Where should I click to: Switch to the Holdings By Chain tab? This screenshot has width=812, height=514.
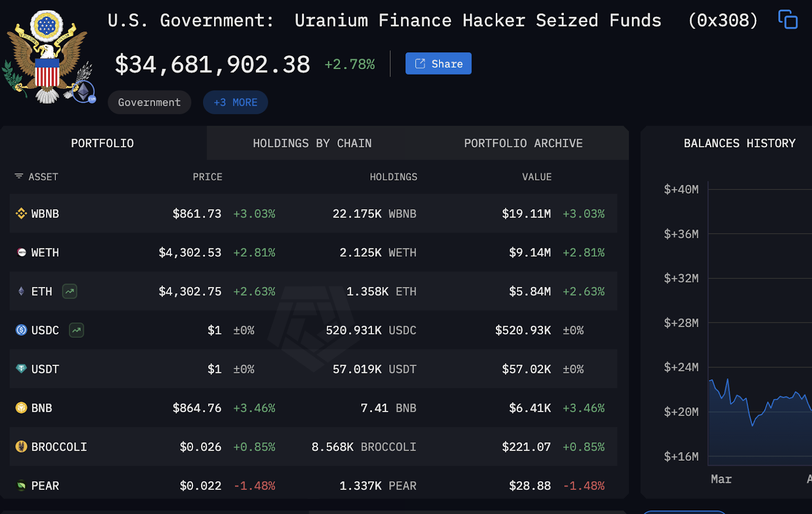[x=312, y=143]
